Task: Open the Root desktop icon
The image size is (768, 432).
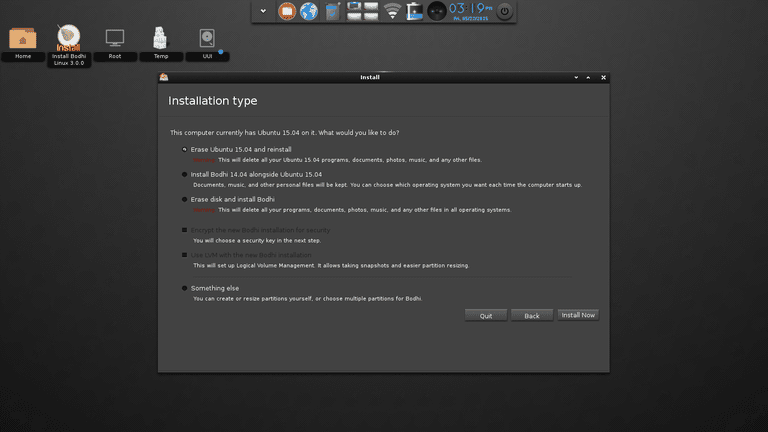Action: pyautogui.click(x=115, y=43)
